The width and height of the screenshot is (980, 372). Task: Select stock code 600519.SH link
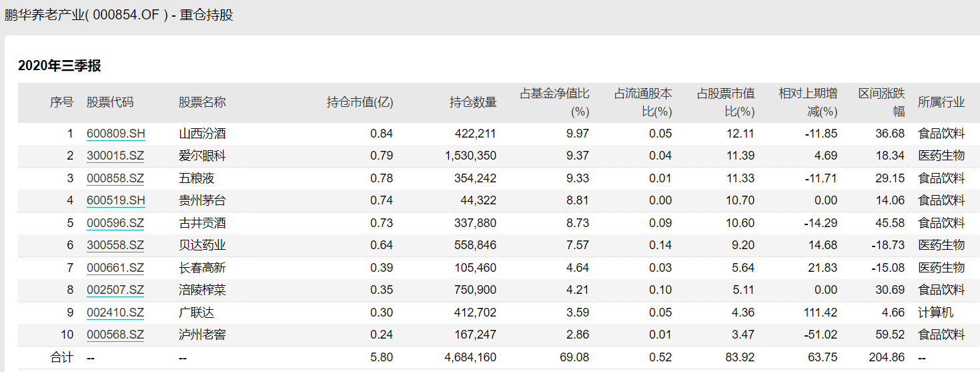click(115, 200)
